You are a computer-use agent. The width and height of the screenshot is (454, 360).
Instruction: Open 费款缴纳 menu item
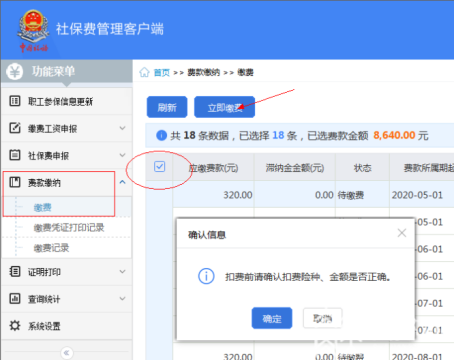click(x=67, y=182)
